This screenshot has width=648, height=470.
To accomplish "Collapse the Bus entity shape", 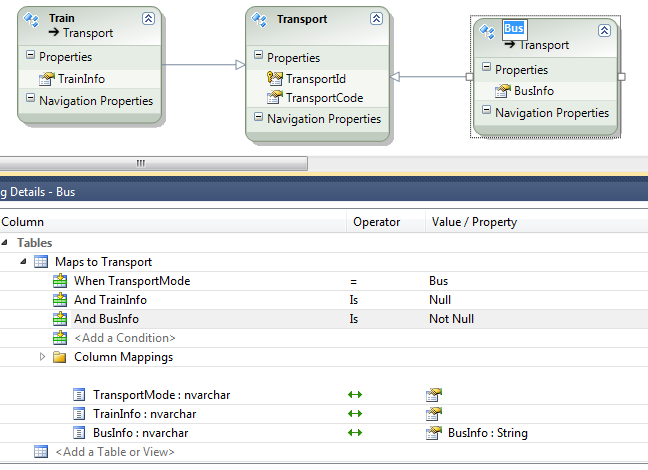I will [x=604, y=30].
